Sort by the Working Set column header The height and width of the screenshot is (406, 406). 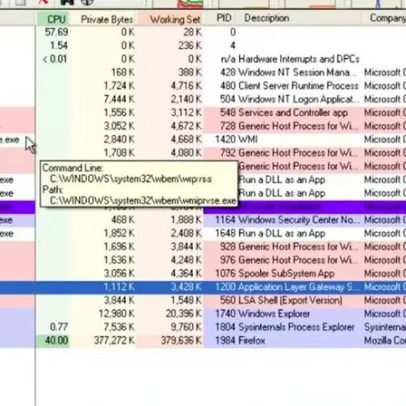[x=170, y=19]
